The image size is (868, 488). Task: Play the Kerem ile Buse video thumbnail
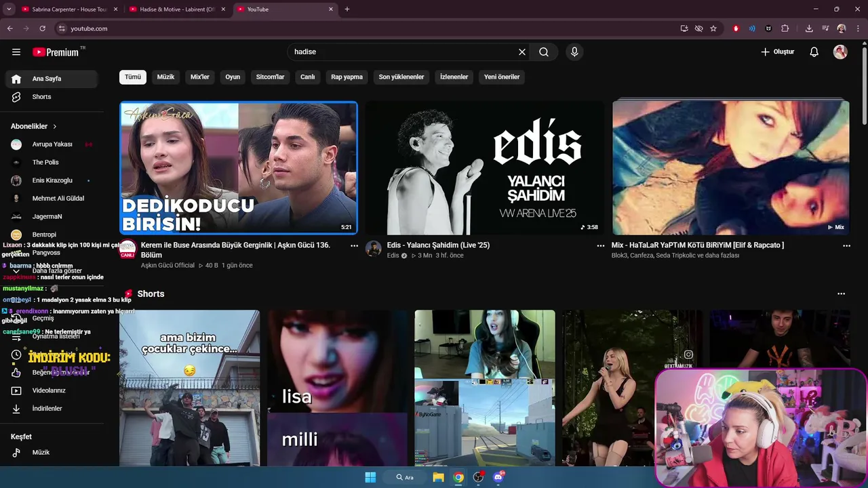click(x=239, y=167)
